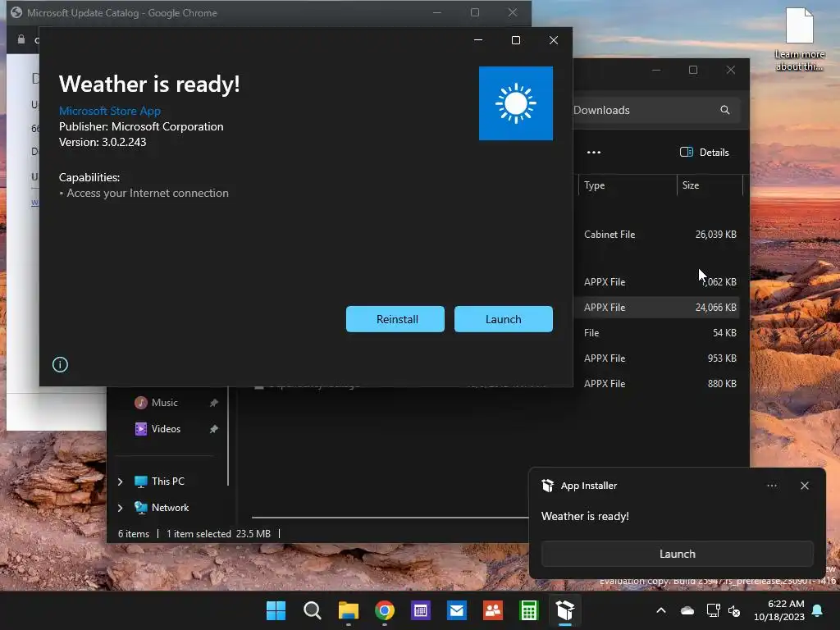Launch the Weather app from installer dialog
The width and height of the screenshot is (840, 630).
pos(503,319)
